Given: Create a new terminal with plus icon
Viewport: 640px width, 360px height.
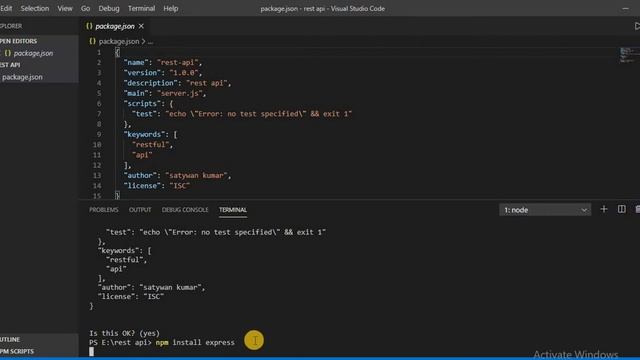Looking at the screenshot, I should (x=604, y=209).
